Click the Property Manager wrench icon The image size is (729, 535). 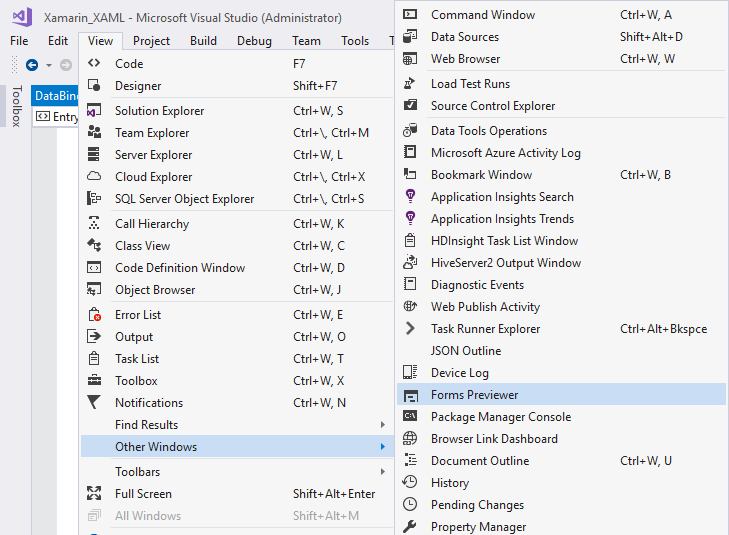click(x=410, y=527)
